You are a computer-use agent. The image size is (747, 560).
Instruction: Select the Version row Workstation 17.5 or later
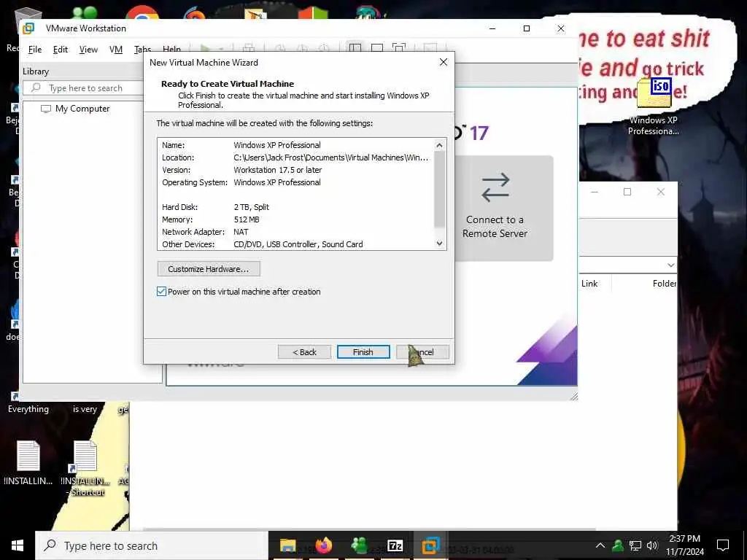(x=295, y=170)
